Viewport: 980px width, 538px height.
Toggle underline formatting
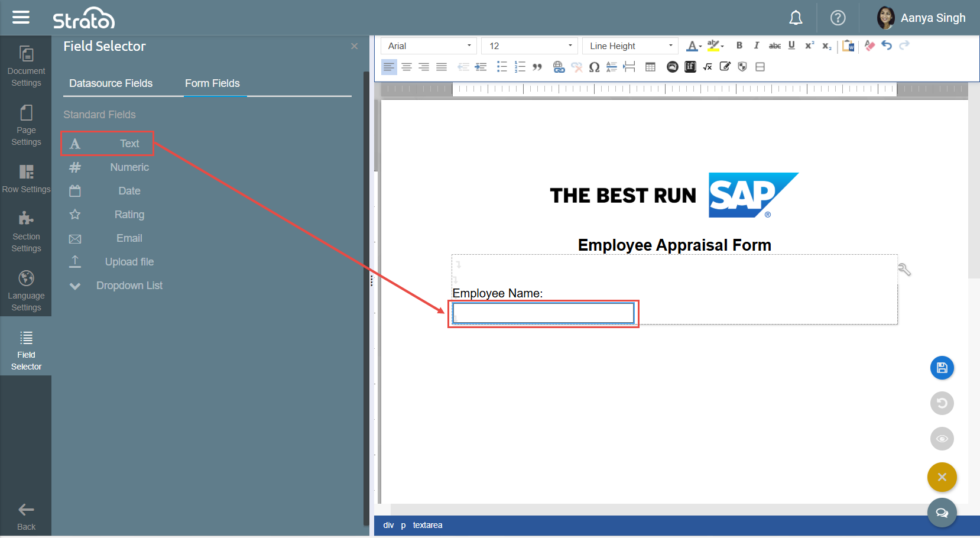pyautogui.click(x=791, y=46)
